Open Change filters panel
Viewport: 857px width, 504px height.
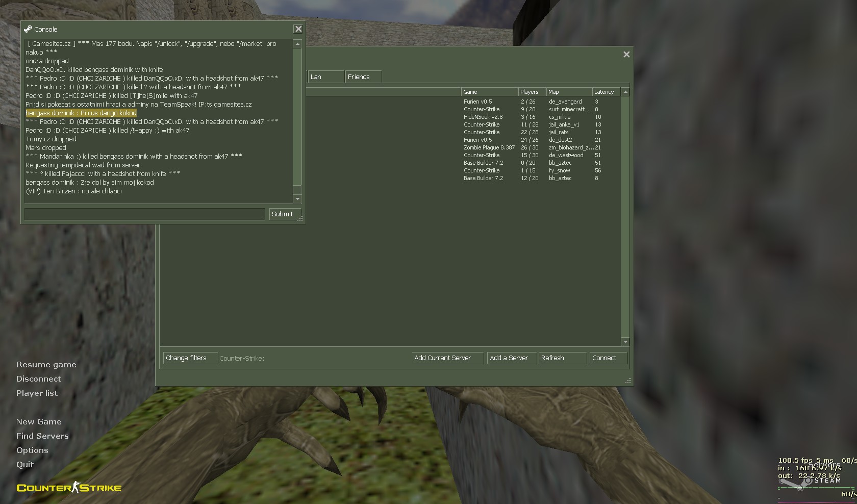tap(190, 358)
